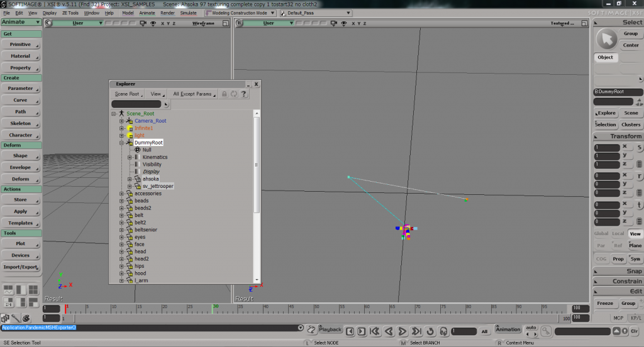Click the Freeze button
644x347 pixels.
pos(605,304)
